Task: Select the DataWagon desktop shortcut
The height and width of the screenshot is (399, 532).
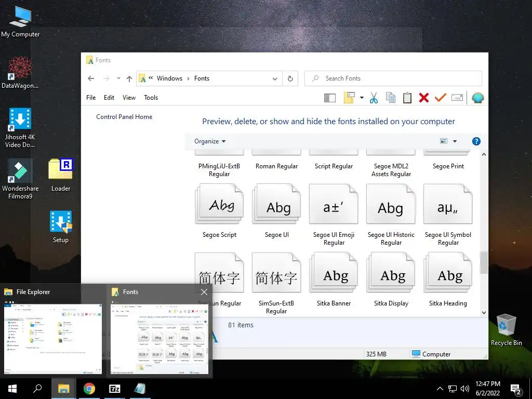Action: click(x=20, y=72)
